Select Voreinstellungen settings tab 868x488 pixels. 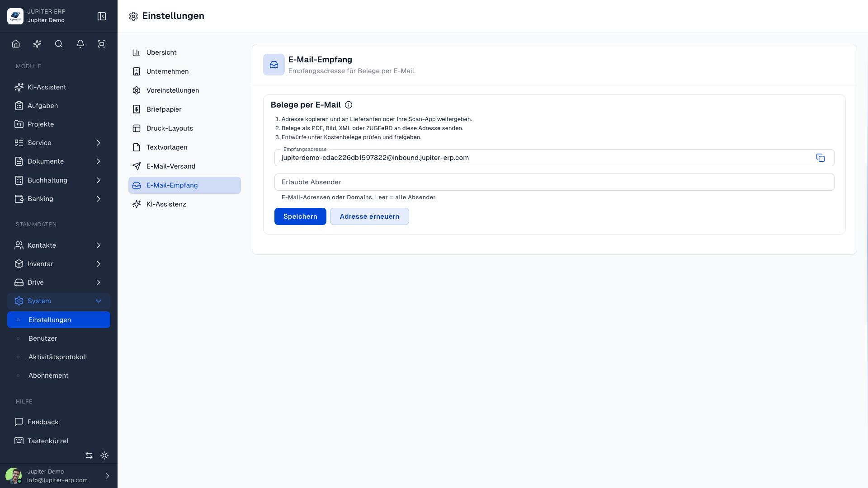tap(184, 90)
